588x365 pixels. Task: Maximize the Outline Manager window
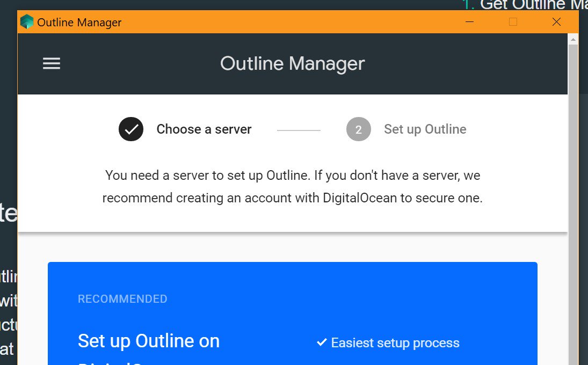tap(513, 21)
